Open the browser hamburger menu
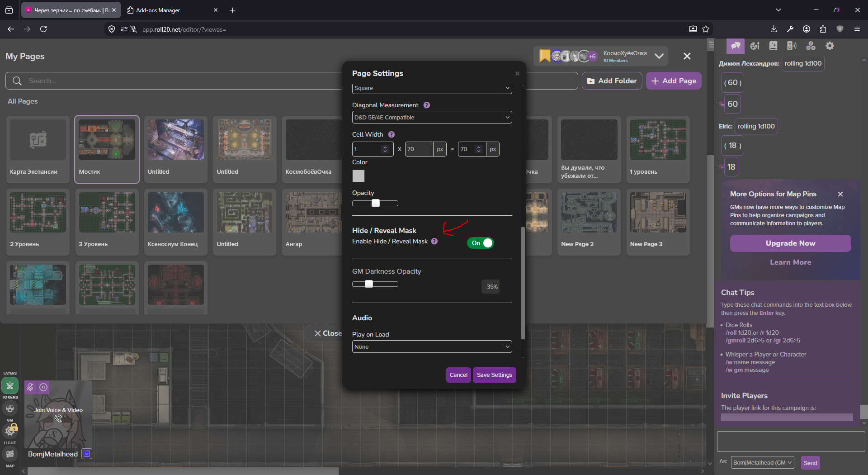Screen dimensions: 868x475 click(857, 29)
